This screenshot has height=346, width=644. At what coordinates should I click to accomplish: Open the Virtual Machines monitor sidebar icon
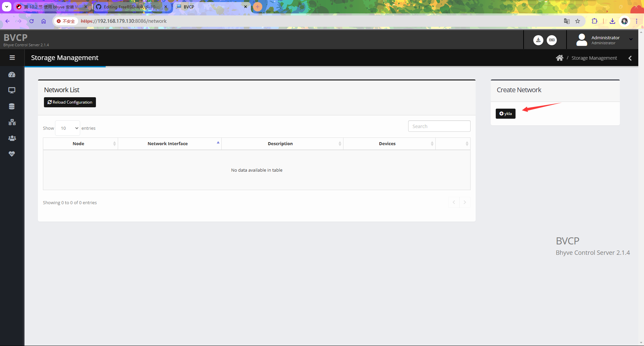pos(12,90)
